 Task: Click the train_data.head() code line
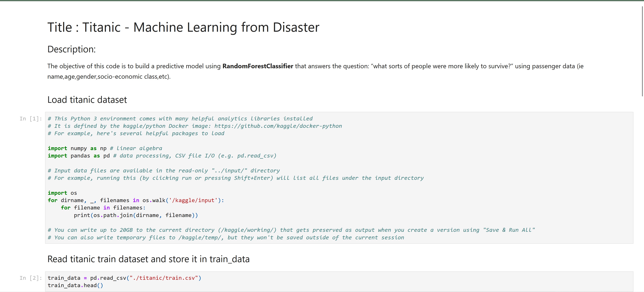tap(75, 285)
